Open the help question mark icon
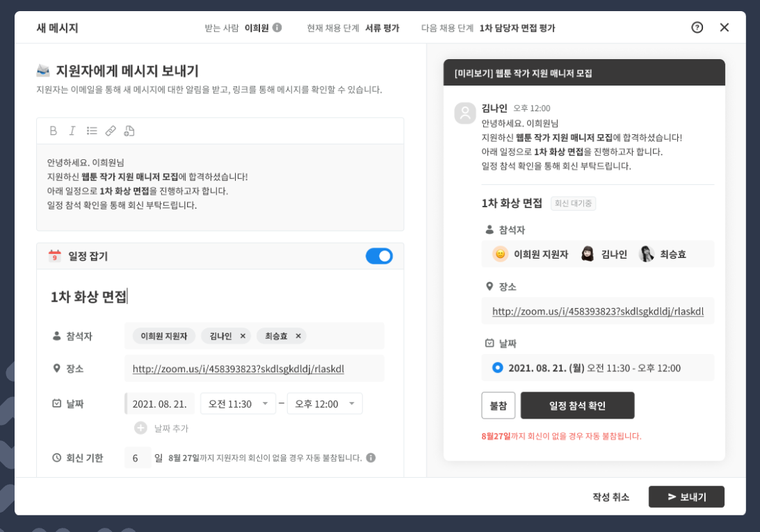The width and height of the screenshot is (760, 532). (x=697, y=28)
